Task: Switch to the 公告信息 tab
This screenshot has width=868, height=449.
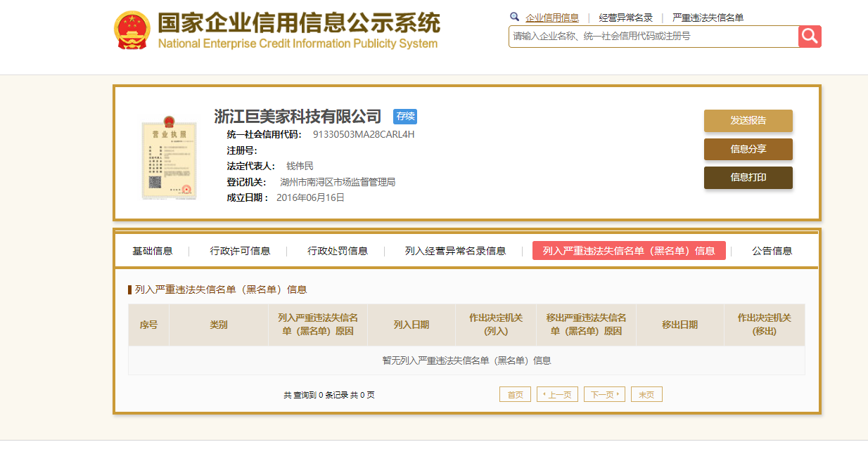Action: pyautogui.click(x=772, y=251)
